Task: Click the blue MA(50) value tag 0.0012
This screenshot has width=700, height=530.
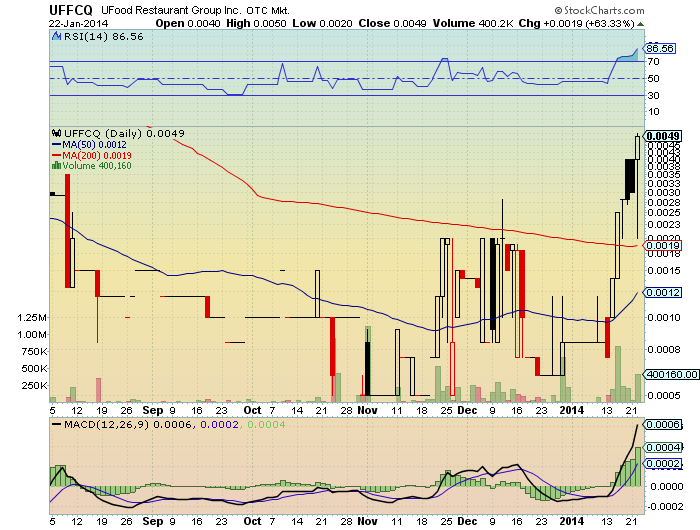Action: 662,292
